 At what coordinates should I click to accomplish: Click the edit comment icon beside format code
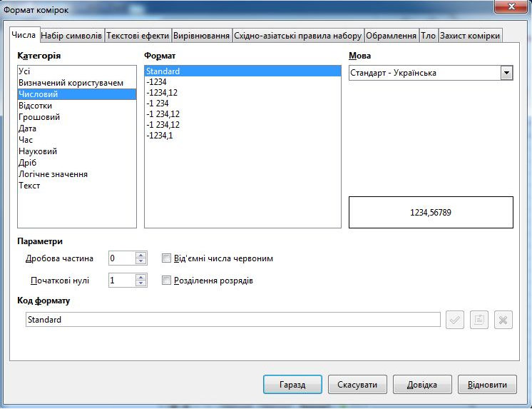479,320
